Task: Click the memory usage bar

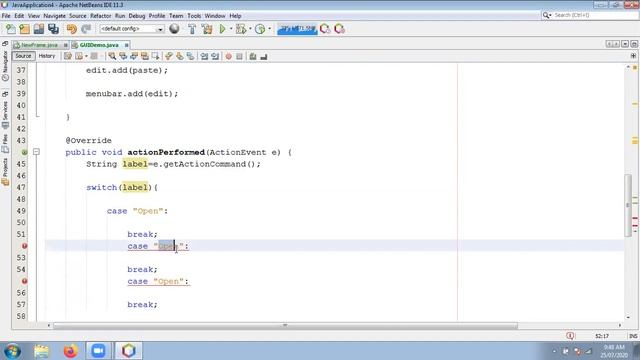Action: pyautogui.click(x=297, y=29)
